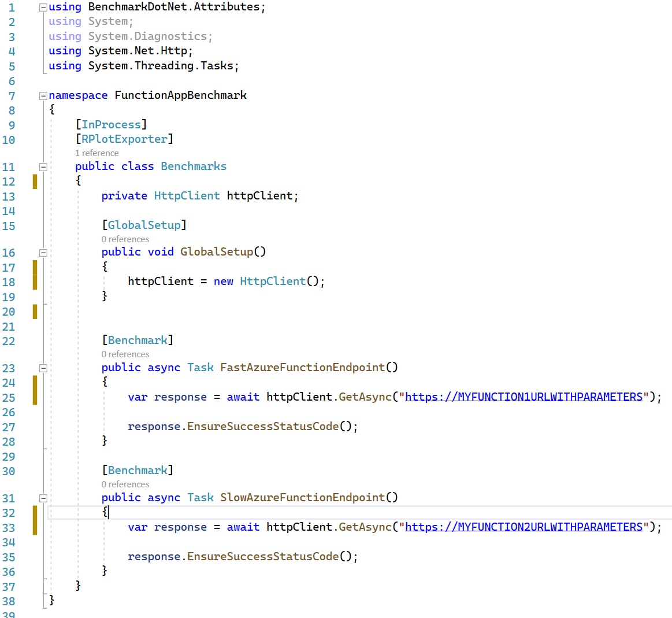This screenshot has width=672, height=618.
Task: Click '0 references' above FastAzureFunctionEndpoint
Action: 125,354
